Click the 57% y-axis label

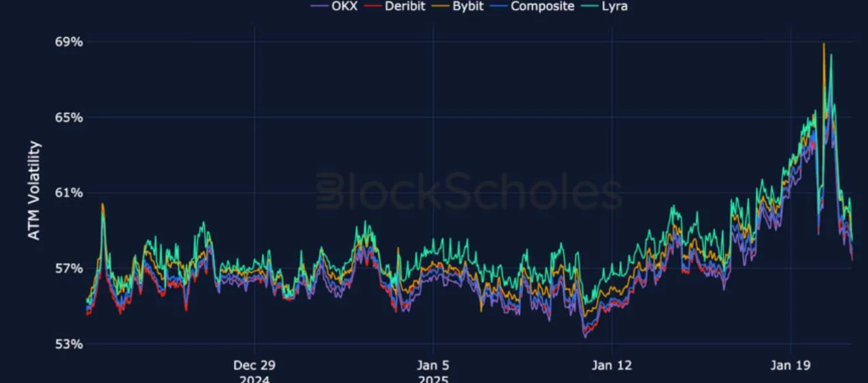click(x=69, y=269)
